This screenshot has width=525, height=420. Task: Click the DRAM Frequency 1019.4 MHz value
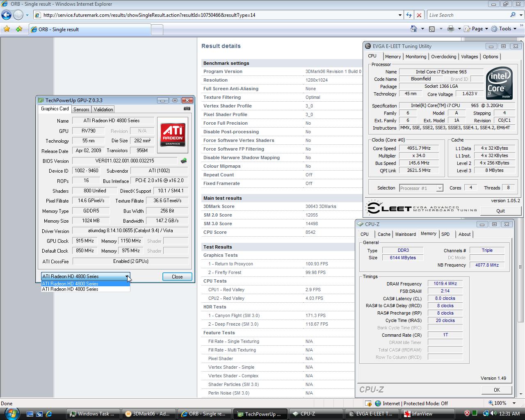pos(445,284)
